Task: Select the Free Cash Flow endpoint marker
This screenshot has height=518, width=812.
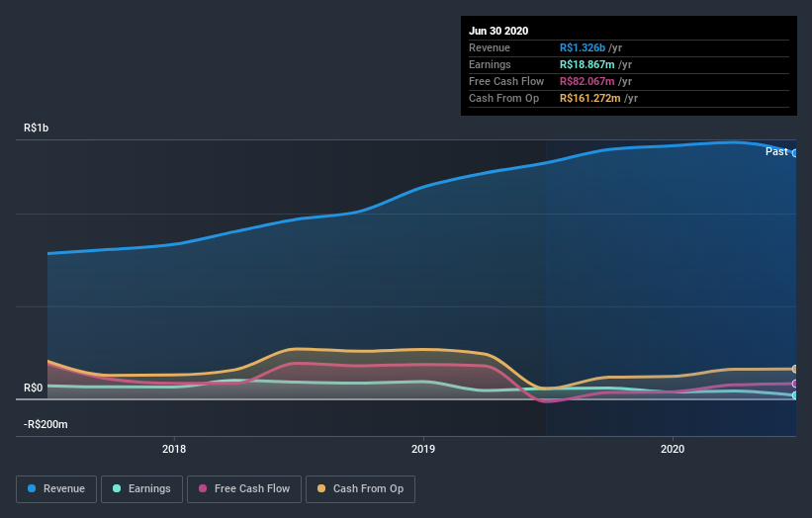Action: [x=795, y=384]
